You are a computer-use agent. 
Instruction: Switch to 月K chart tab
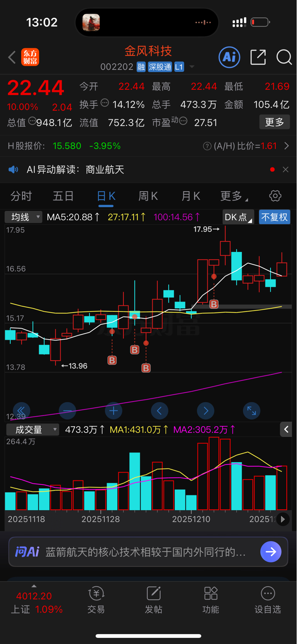[x=191, y=196]
